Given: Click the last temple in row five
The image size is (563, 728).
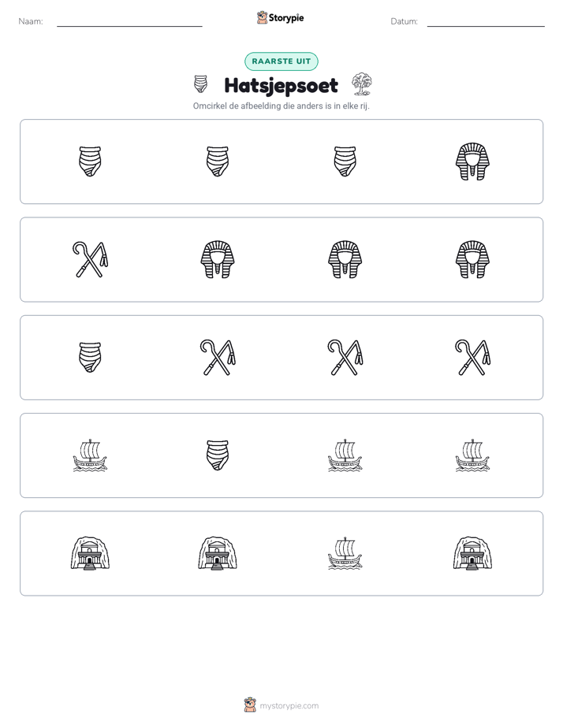Looking at the screenshot, I should 472,553.
